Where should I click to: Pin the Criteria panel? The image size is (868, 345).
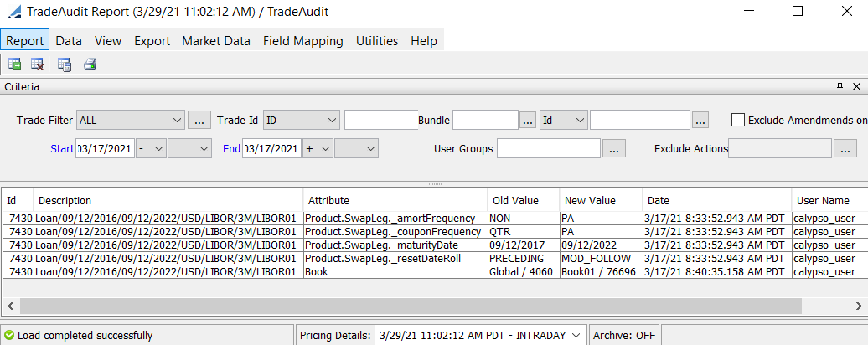[840, 87]
